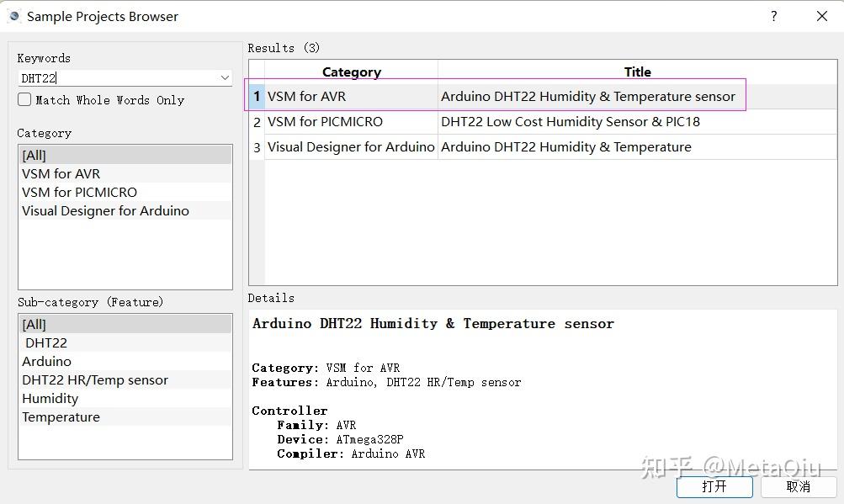The height and width of the screenshot is (504, 844).
Task: Select VSM for PICMICRO in Category list
Action: coord(125,192)
